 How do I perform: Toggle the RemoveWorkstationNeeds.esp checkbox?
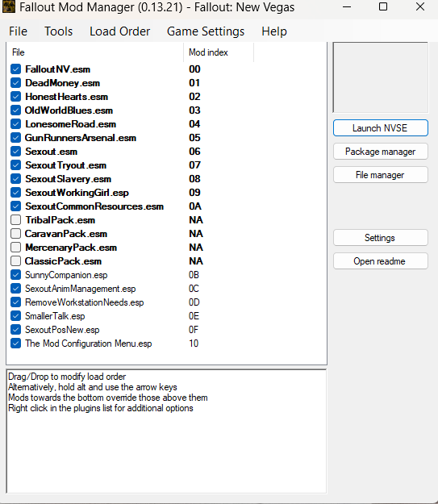16,302
